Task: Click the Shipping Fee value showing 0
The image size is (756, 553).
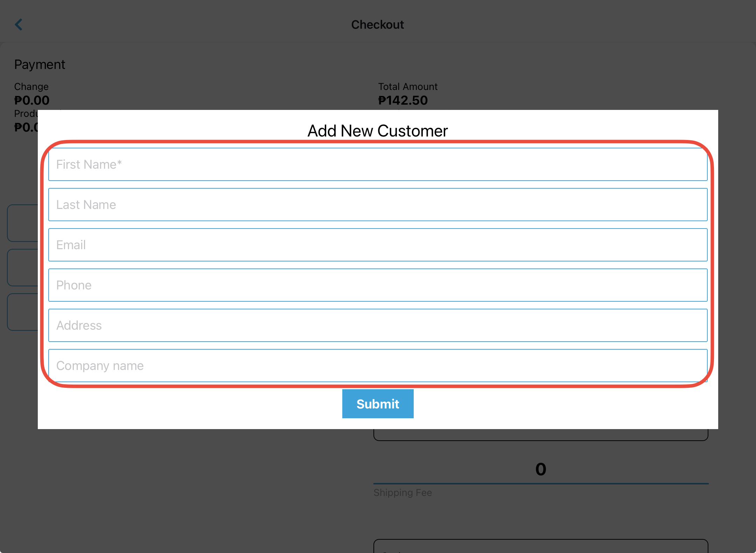Action: coord(540,469)
